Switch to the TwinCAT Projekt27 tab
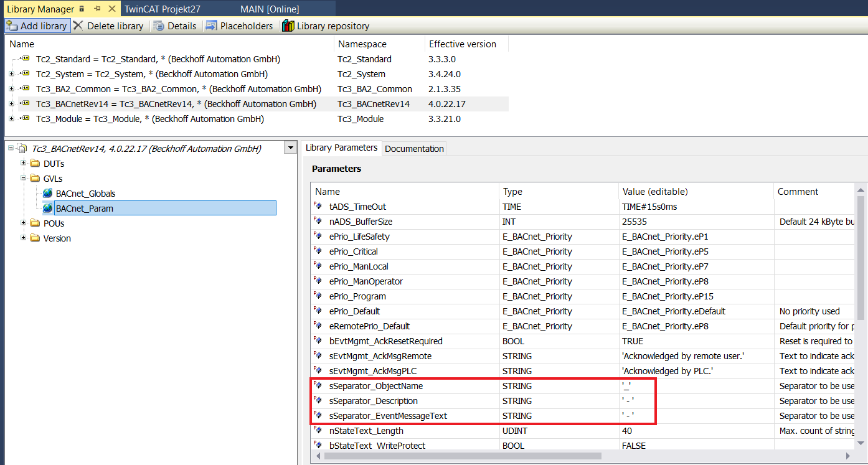Image resolution: width=868 pixels, height=465 pixels. [x=163, y=9]
